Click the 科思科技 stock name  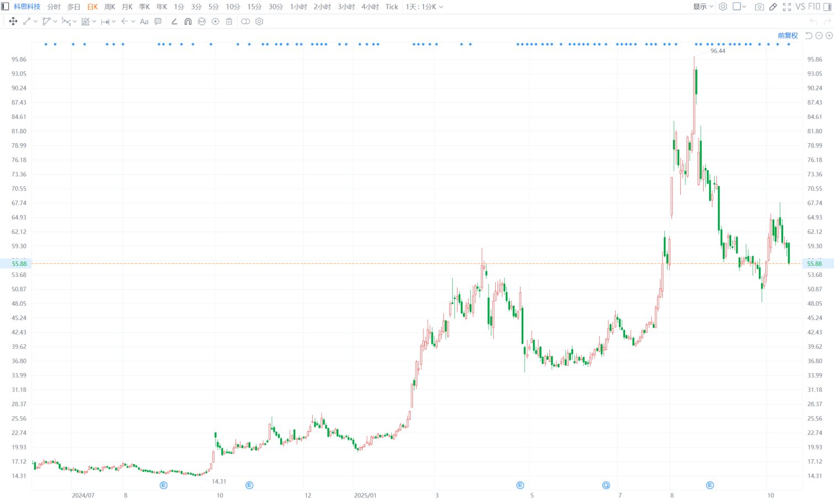(x=27, y=7)
